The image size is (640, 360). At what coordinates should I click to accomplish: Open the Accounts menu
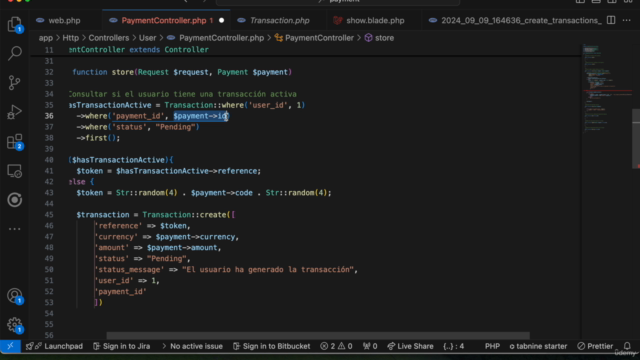[15, 296]
